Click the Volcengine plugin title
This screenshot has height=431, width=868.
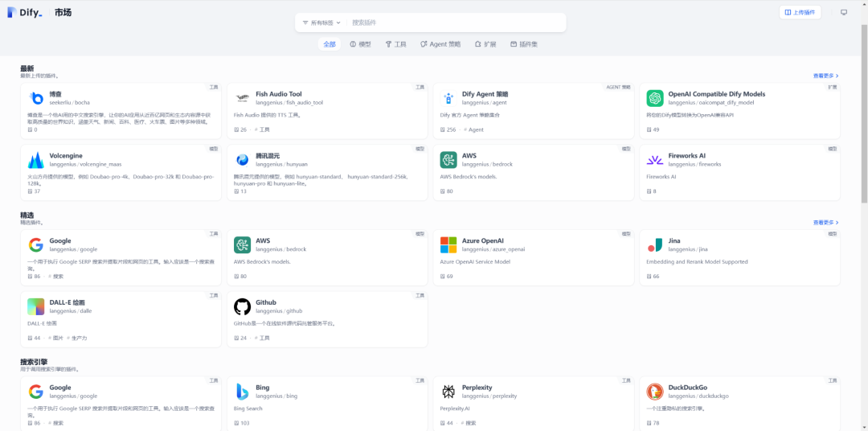(66, 156)
